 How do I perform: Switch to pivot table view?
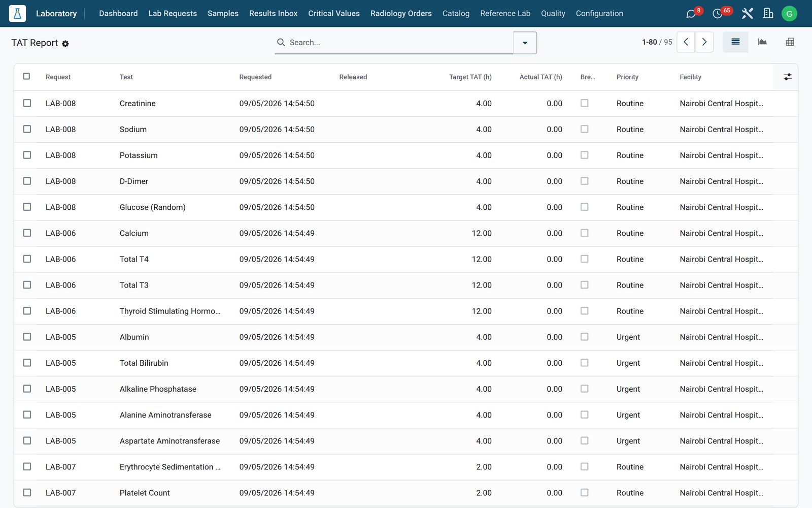pyautogui.click(x=790, y=42)
